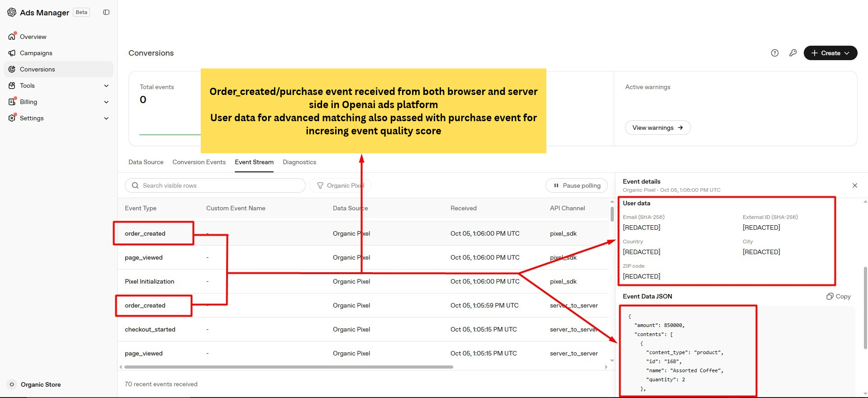
Task: Click the Received column header
Action: [x=464, y=208]
